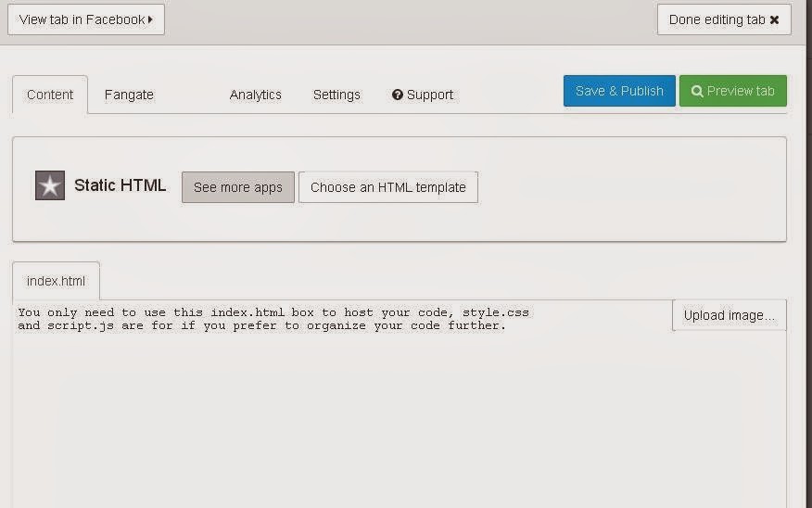Click the Static HTML heading text
Screen dimensions: 812x508
121,185
